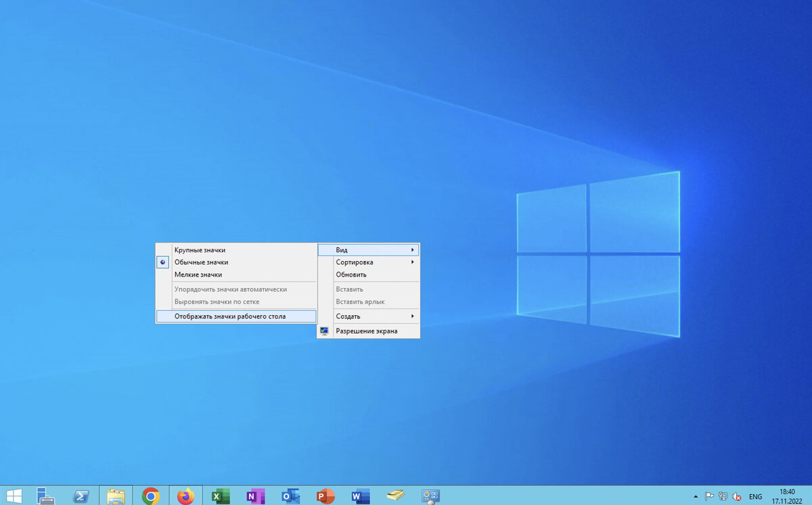The height and width of the screenshot is (505, 812).
Task: Launch Mozilla Firefox from taskbar
Action: (x=185, y=496)
